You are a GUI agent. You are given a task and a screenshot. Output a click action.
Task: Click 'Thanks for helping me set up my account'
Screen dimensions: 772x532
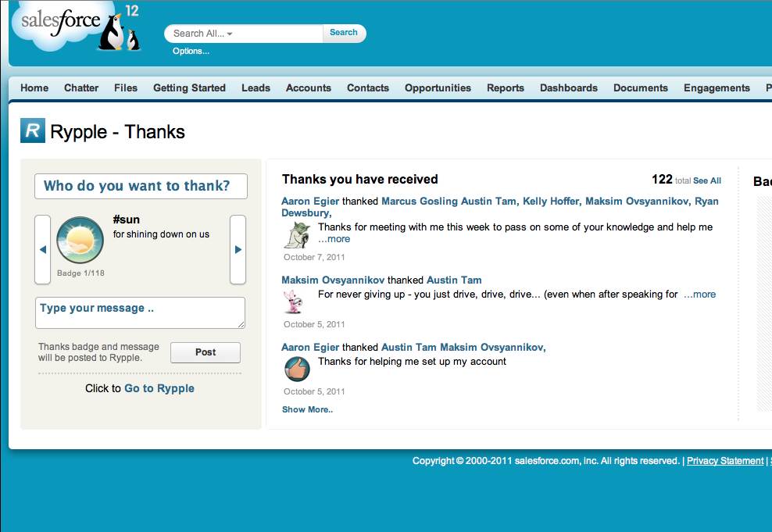coord(412,362)
